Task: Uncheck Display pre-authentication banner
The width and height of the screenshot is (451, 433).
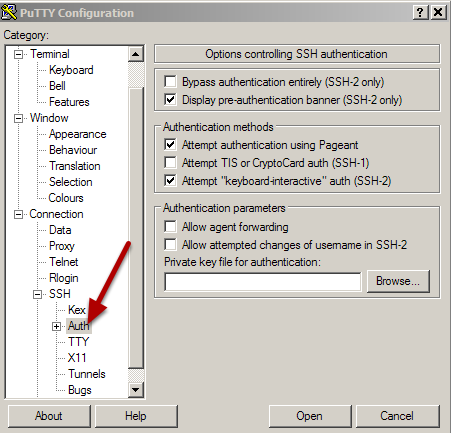Action: click(x=170, y=99)
